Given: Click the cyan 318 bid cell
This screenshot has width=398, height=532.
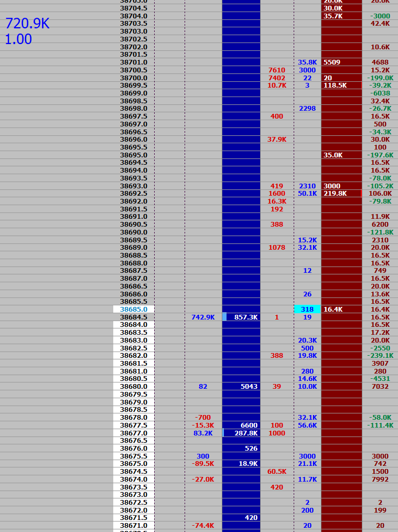Looking at the screenshot, I should [x=307, y=309].
